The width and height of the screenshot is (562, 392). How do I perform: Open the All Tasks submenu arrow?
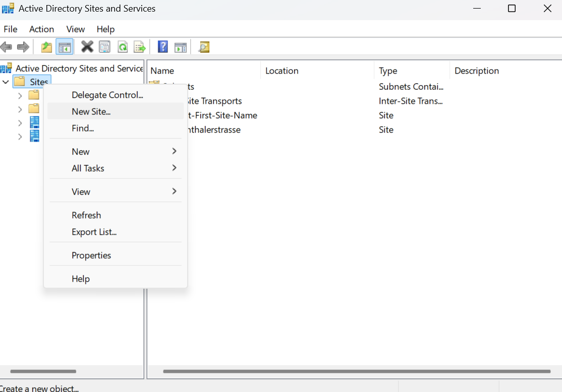[174, 168]
